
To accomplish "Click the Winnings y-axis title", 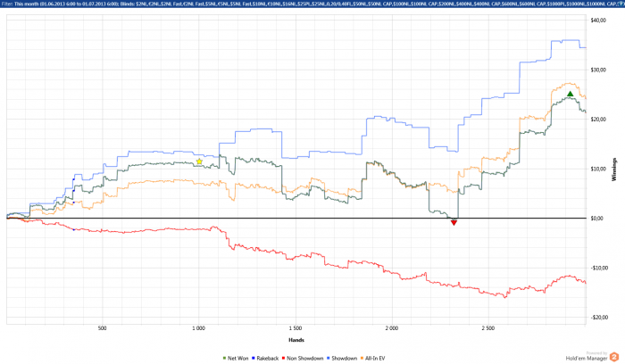I will tap(614, 170).
